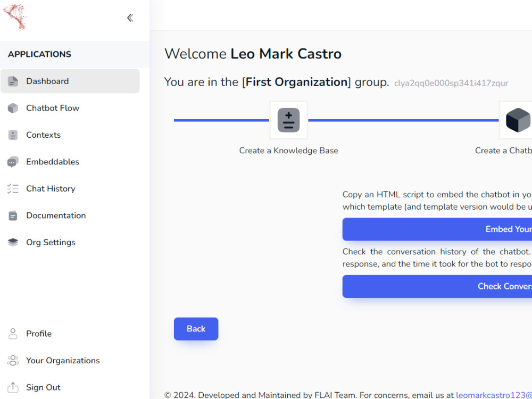View Chat History page
The image size is (532, 399).
click(51, 189)
